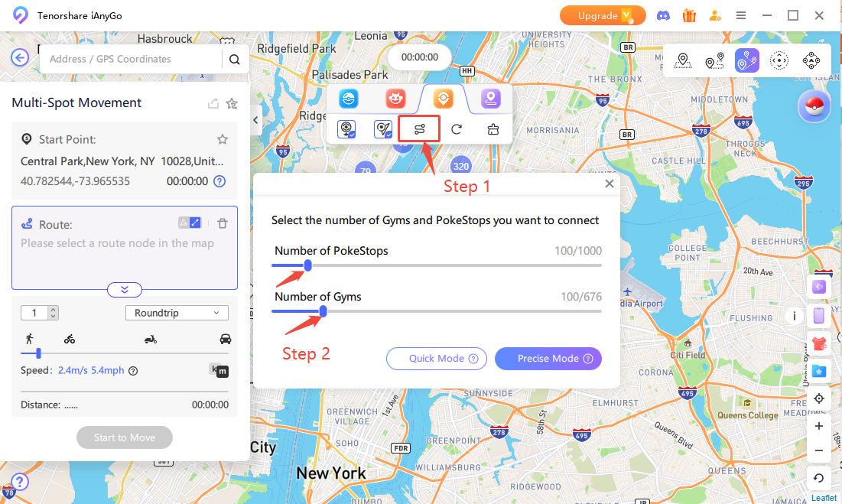The height and width of the screenshot is (504, 842).
Task: Click the refresh icon in game toolbar
Action: click(457, 128)
